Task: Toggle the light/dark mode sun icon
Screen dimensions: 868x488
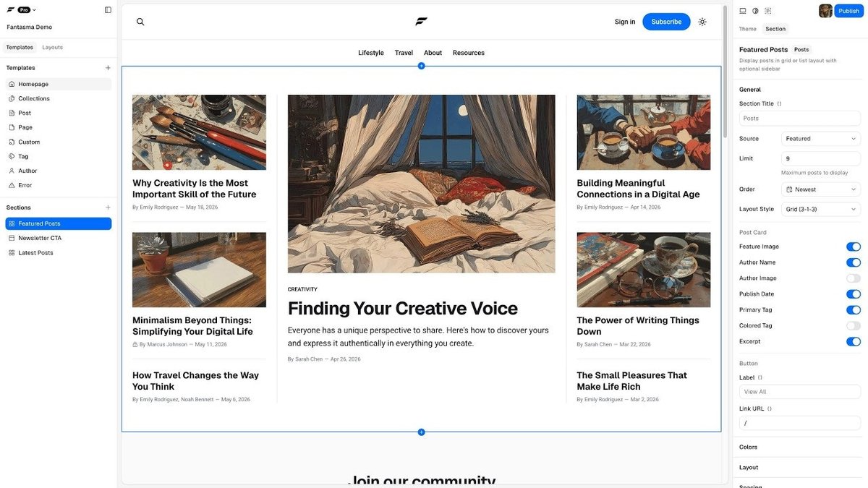Action: pos(702,22)
